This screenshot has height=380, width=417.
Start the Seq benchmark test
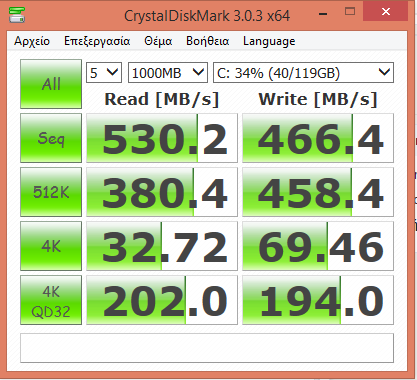(x=51, y=138)
